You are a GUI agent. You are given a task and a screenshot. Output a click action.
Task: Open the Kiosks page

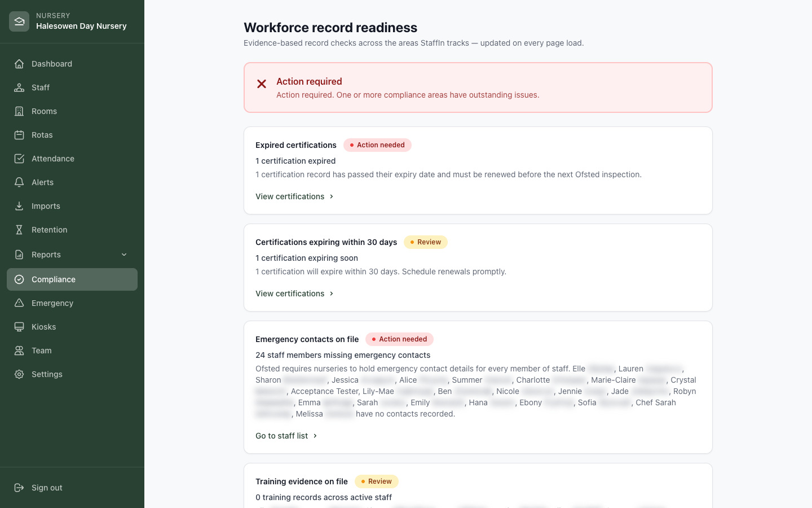tap(72, 327)
